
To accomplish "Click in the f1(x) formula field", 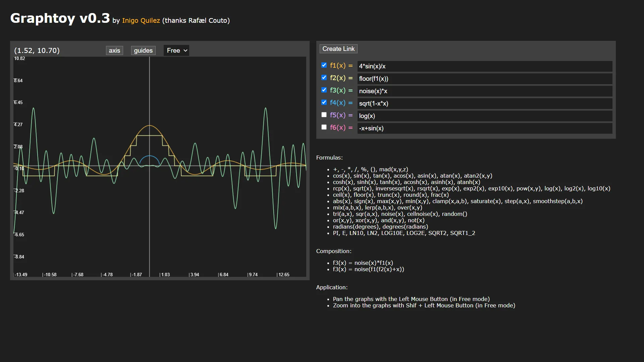I will pyautogui.click(x=485, y=66).
